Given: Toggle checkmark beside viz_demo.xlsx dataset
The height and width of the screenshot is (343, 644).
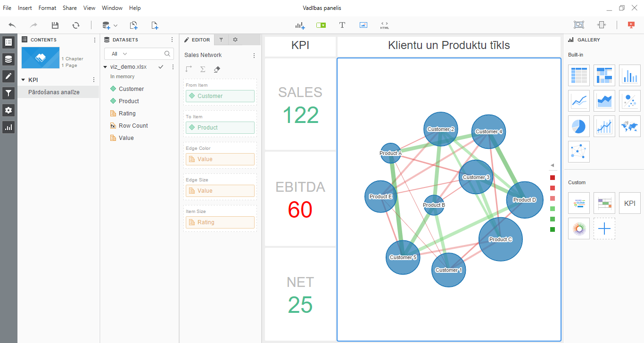Looking at the screenshot, I should coord(161,67).
